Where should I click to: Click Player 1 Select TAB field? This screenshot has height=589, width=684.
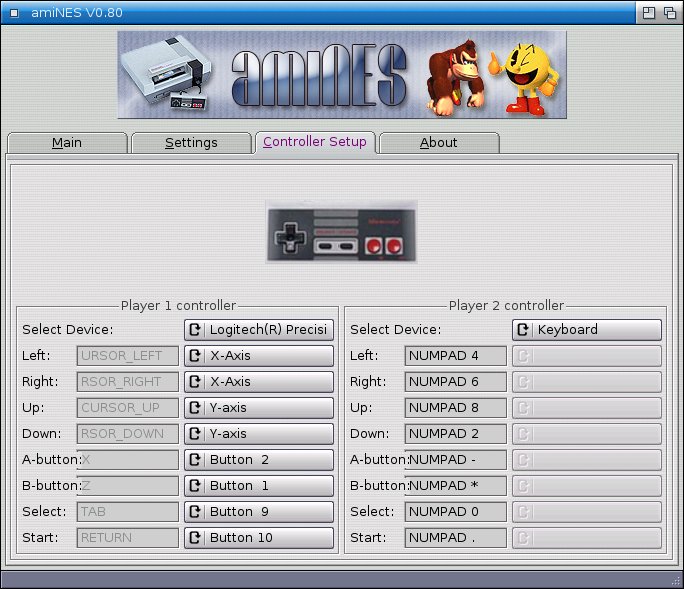coord(127,512)
